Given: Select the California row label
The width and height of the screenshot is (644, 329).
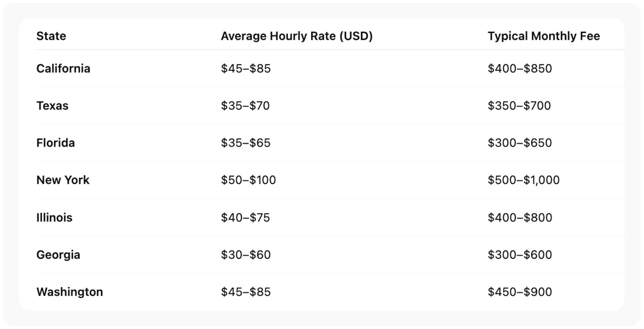Looking at the screenshot, I should click(63, 68).
